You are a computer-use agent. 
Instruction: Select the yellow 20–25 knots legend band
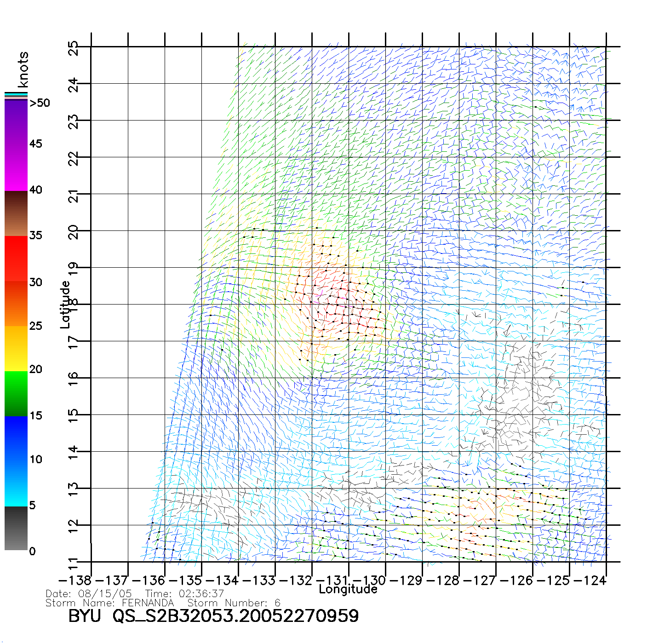pos(16,348)
